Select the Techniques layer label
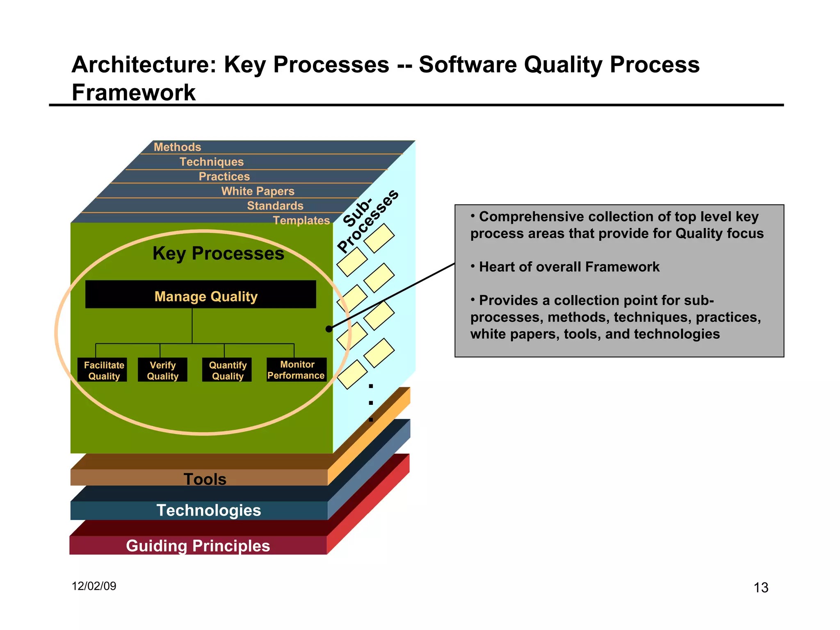The width and height of the screenshot is (840, 630). tap(212, 162)
